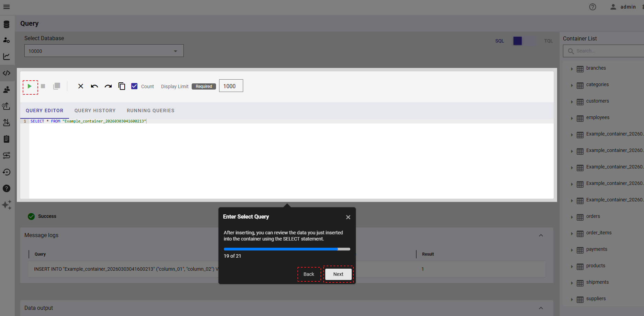Collapse the Message logs panel

tap(541, 235)
